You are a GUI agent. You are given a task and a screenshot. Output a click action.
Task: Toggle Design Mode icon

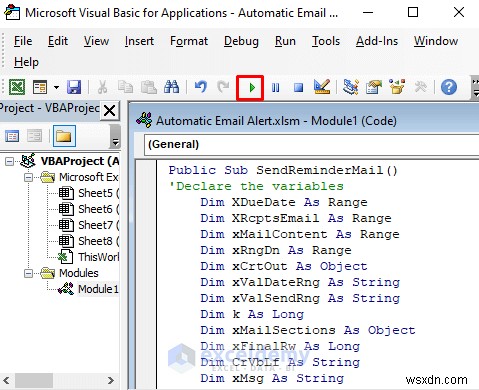322,87
